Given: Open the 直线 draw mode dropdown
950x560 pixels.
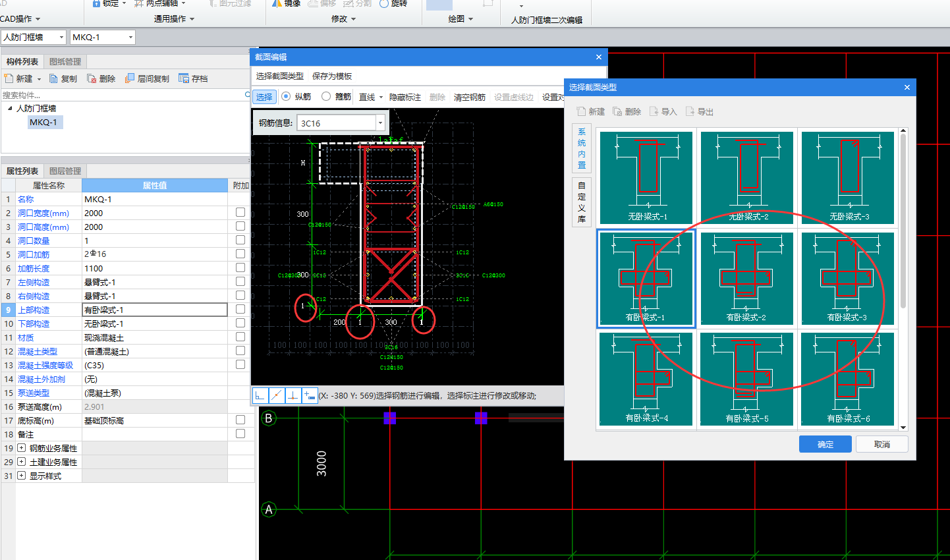Looking at the screenshot, I should pyautogui.click(x=381, y=98).
